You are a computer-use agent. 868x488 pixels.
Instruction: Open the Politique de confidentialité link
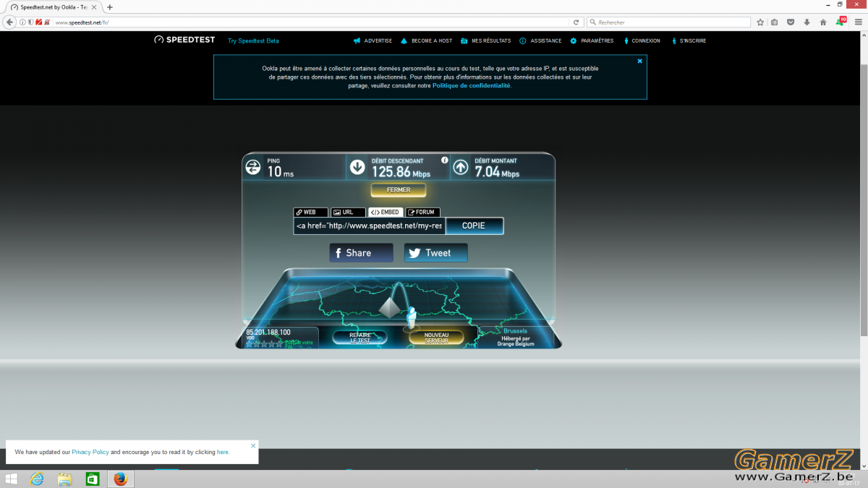472,85
